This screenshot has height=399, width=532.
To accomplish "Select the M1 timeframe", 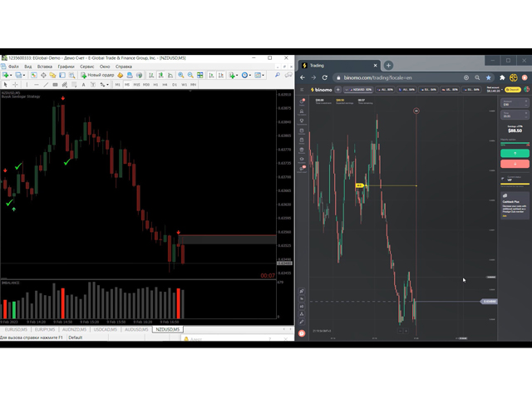I will (118, 85).
